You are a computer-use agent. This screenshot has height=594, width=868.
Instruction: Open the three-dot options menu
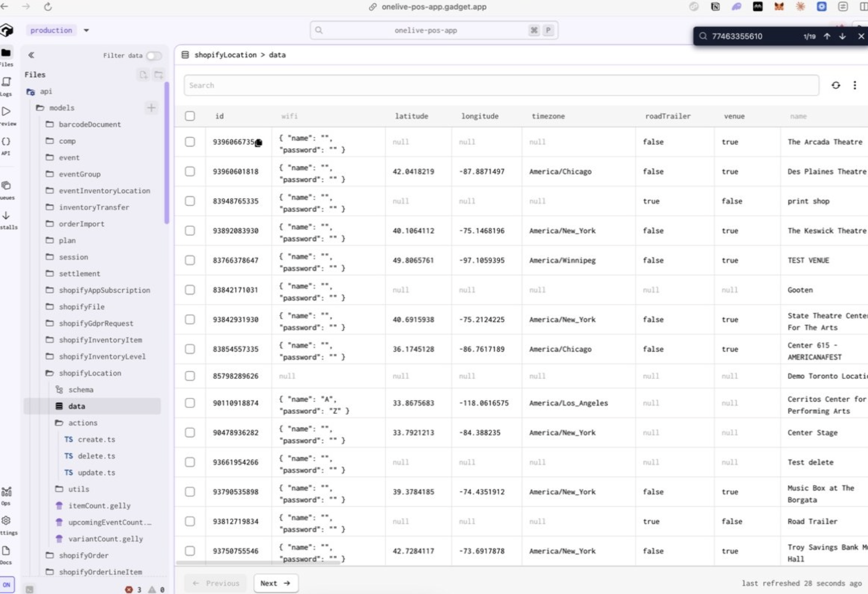pos(855,85)
